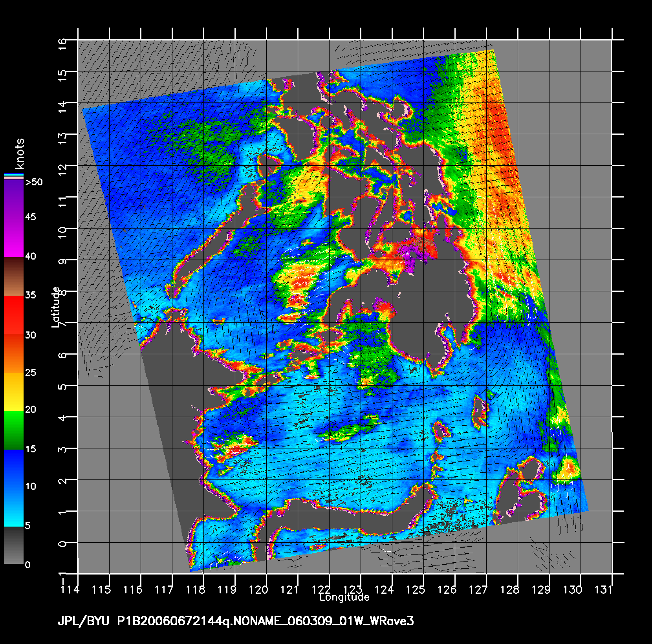Click the 'Latitude' axis title
The height and width of the screenshot is (644, 652).
pyautogui.click(x=56, y=307)
